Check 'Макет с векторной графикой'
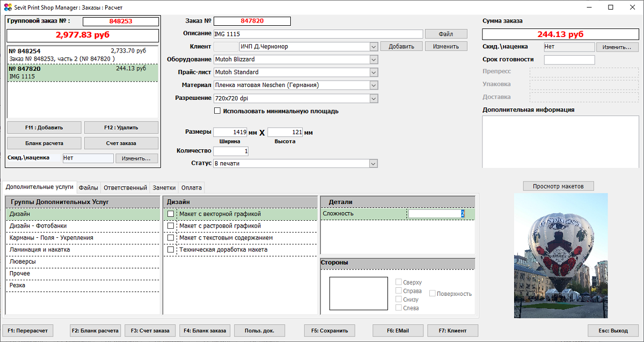 pyautogui.click(x=171, y=214)
